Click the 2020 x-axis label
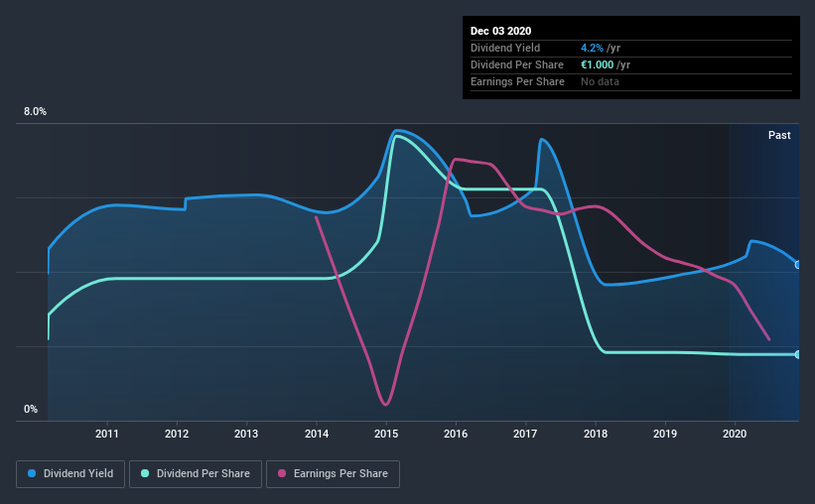The image size is (815, 504). 735,434
